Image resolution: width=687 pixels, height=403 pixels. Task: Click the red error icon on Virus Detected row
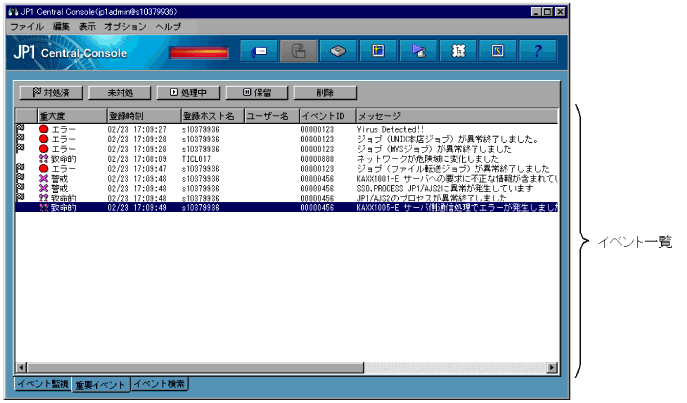pos(44,129)
